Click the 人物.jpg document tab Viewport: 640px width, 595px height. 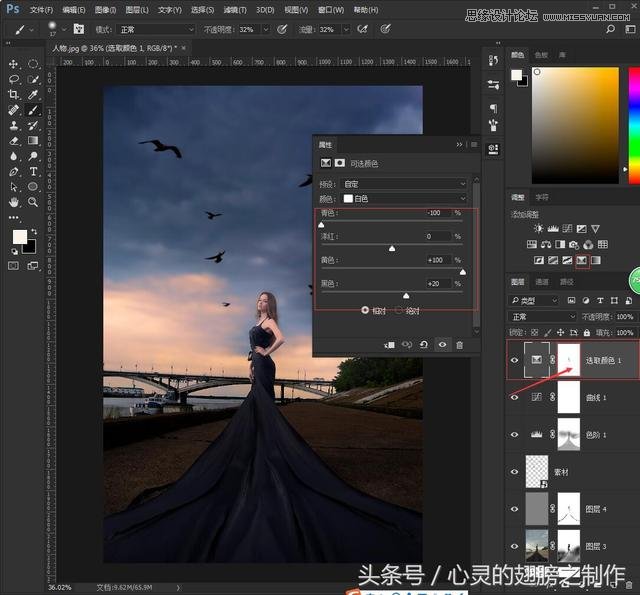coord(115,47)
